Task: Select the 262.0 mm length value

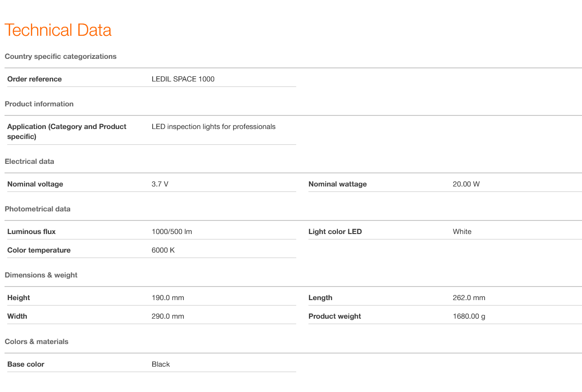Action: [x=469, y=298]
